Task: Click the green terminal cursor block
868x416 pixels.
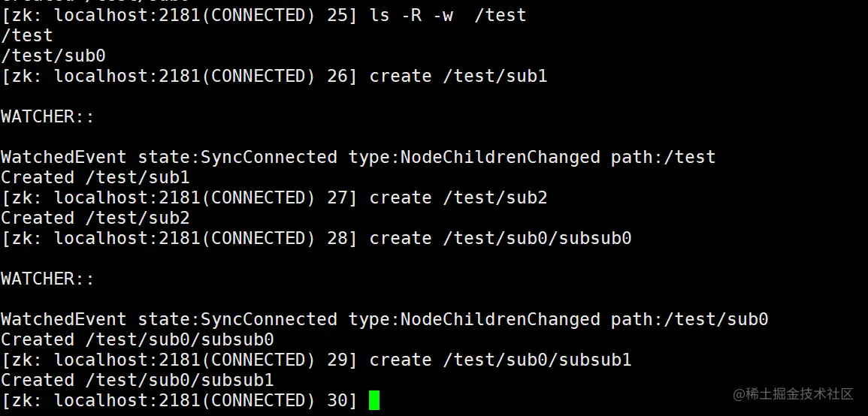Action: click(x=374, y=400)
